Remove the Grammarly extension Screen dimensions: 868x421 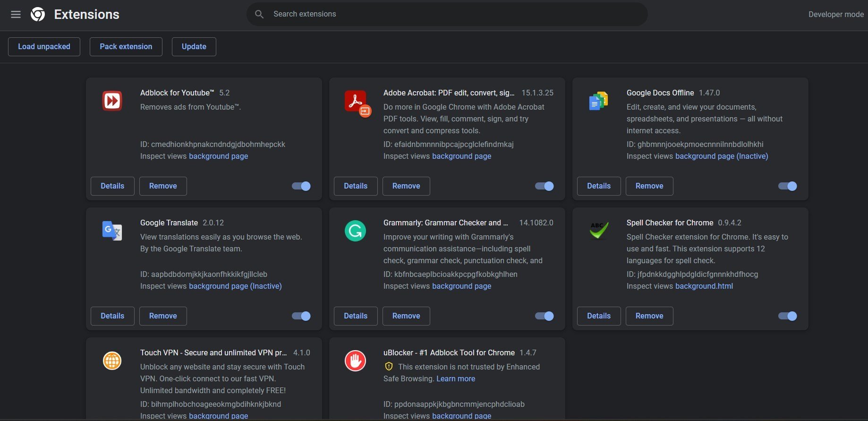(406, 316)
